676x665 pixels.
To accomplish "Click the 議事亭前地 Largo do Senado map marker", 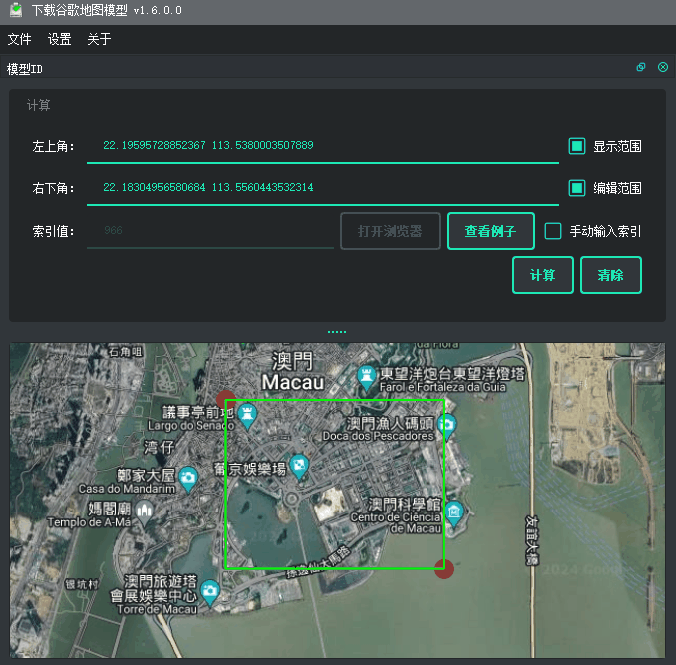I will [x=247, y=417].
